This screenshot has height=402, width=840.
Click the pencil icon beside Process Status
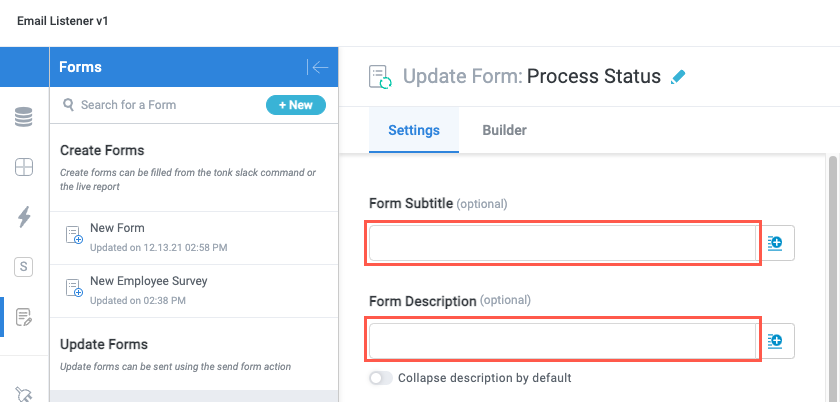(679, 76)
